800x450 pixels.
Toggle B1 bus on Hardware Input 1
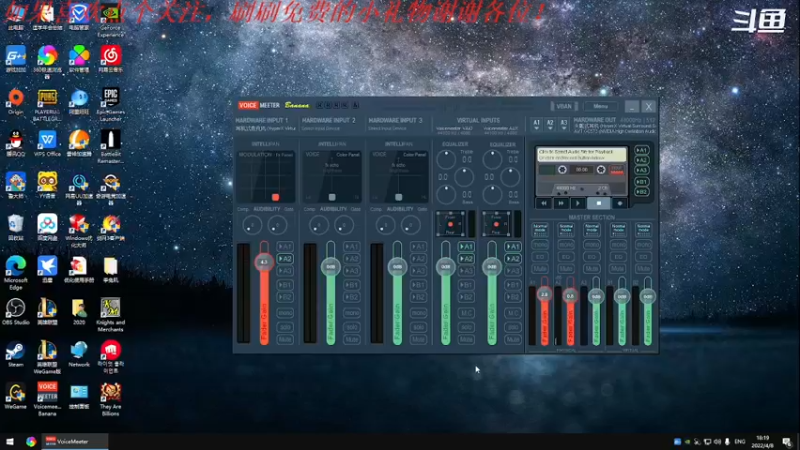(285, 285)
